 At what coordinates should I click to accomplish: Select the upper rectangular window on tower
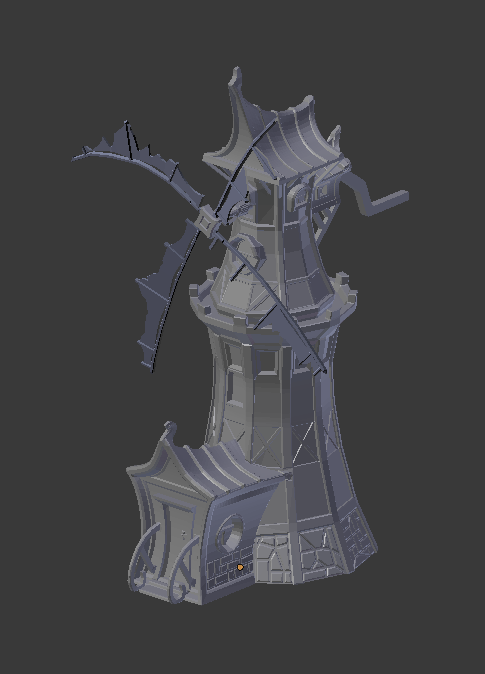(x=267, y=361)
